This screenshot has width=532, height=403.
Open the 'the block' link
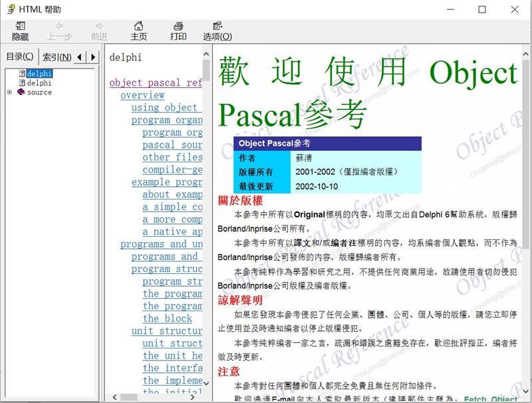click(x=168, y=319)
